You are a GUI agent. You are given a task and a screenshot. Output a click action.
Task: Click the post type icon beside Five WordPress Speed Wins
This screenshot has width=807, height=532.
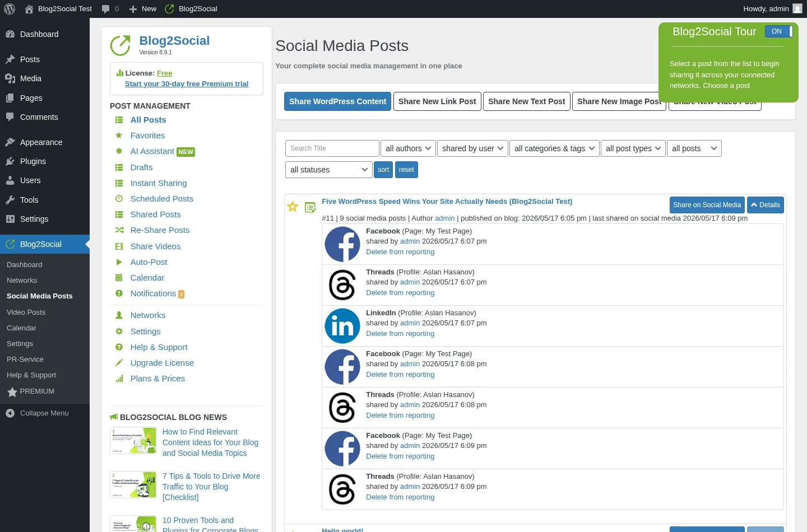[310, 208]
